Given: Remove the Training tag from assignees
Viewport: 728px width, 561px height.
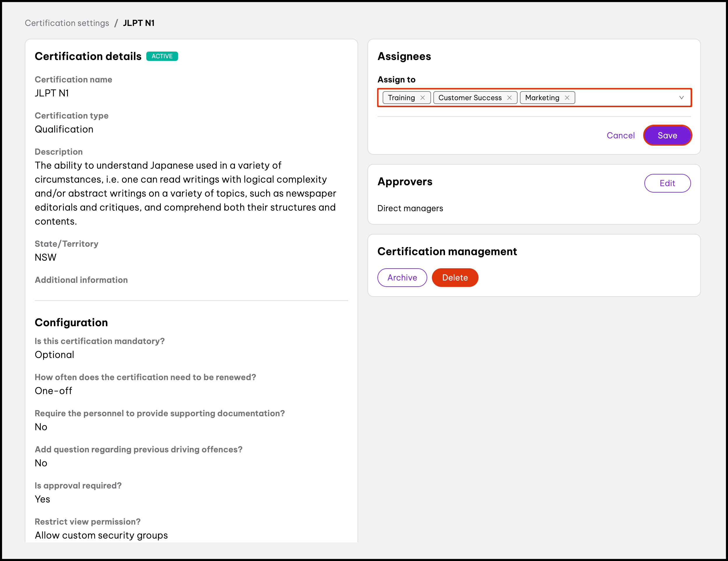Looking at the screenshot, I should 422,98.
